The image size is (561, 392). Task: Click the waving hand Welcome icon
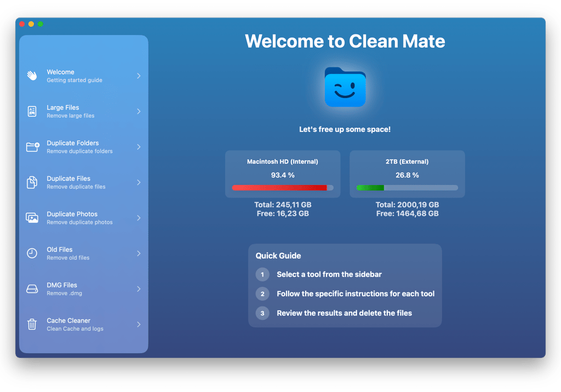[32, 76]
